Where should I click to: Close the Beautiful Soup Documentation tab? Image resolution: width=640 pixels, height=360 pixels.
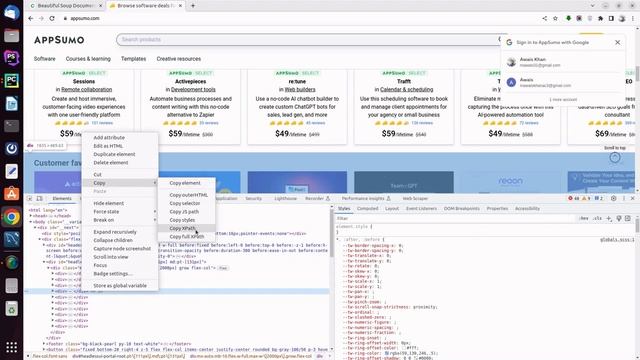101,6
